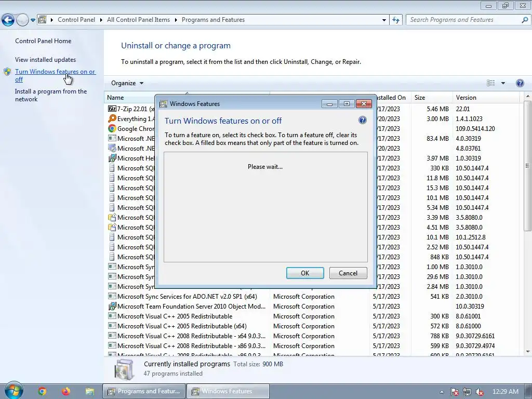Click the change view icon
Image resolution: width=532 pixels, height=399 pixels.
pos(490,83)
